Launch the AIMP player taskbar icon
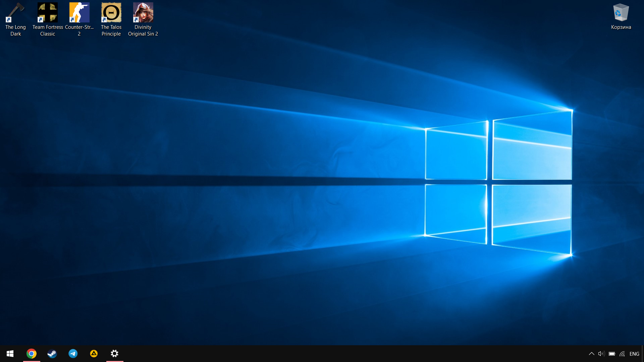The image size is (644, 362). pyautogui.click(x=94, y=354)
